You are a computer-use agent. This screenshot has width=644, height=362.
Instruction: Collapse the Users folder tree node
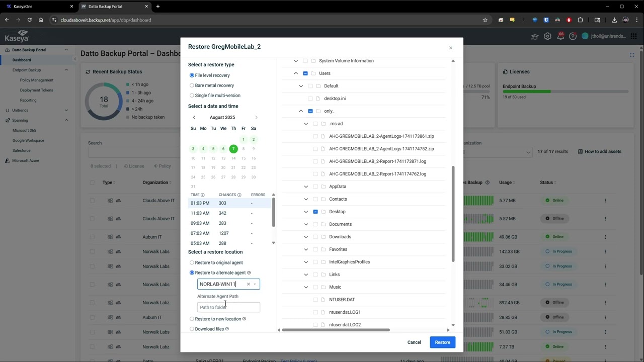click(x=296, y=73)
